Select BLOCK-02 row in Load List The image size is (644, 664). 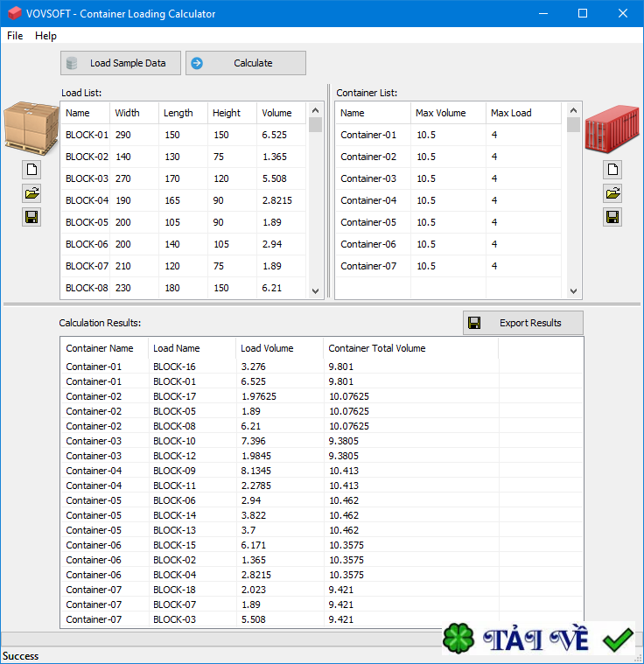184,157
